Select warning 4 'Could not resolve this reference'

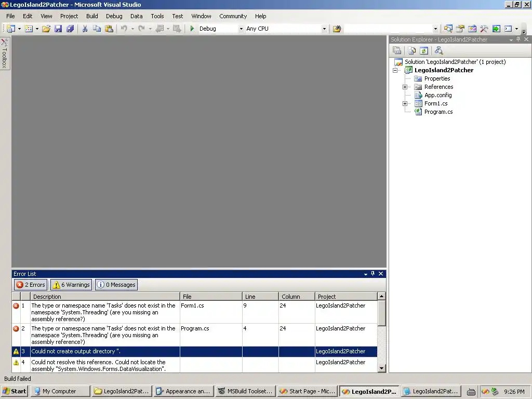pos(194,365)
